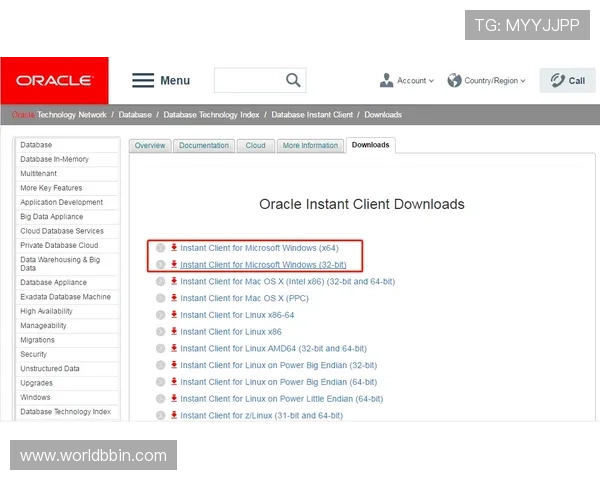
Task: Click the Account person icon
Action: click(x=386, y=81)
